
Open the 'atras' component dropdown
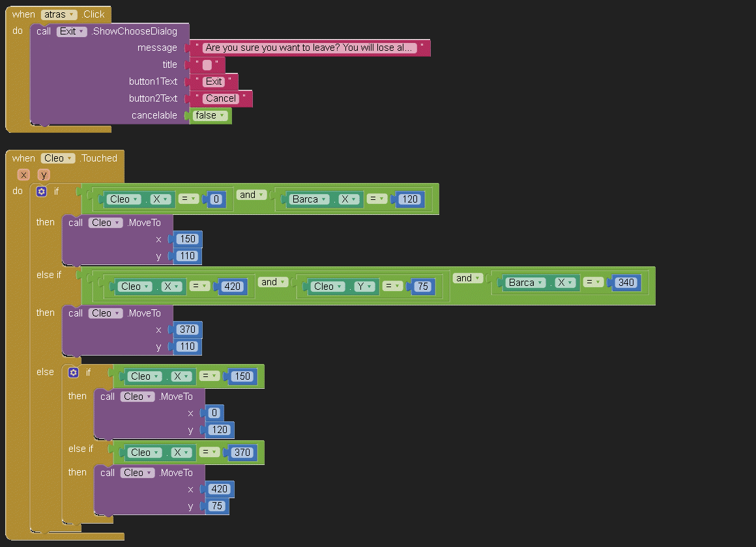pos(59,14)
